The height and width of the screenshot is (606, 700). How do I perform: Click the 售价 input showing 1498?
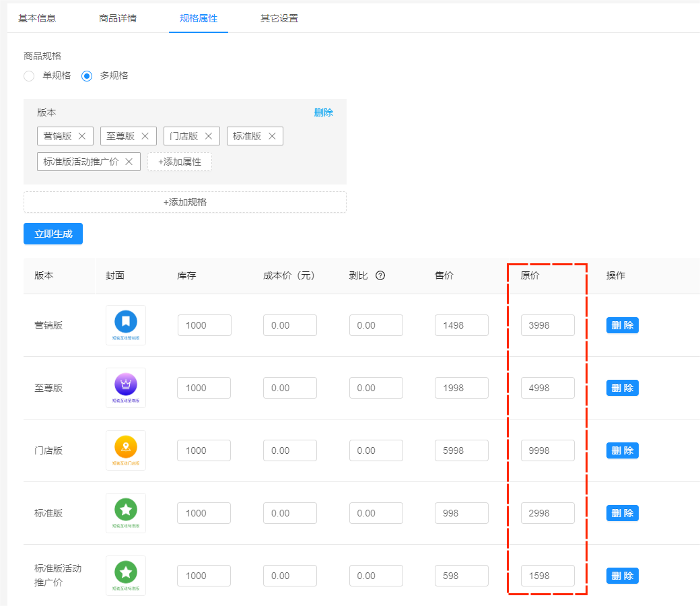[461, 325]
